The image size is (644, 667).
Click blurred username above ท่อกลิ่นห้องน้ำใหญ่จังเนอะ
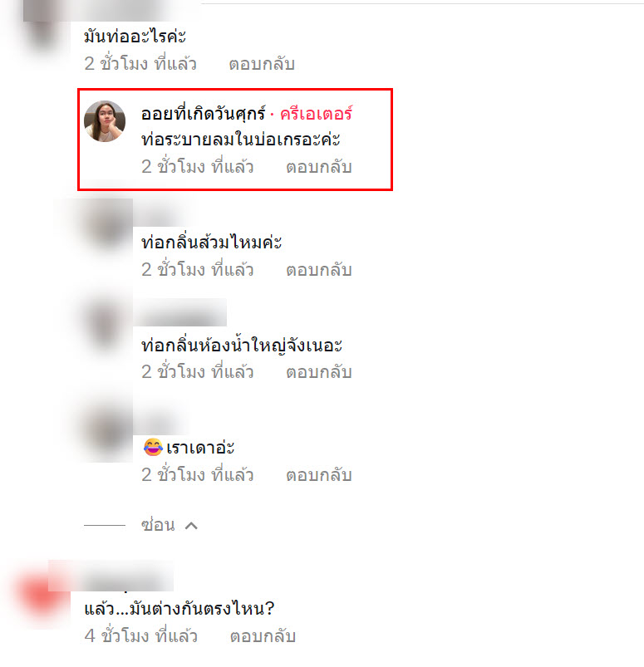180,313
